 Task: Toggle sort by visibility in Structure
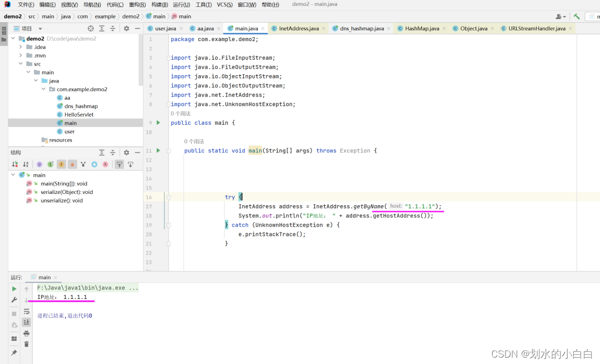(x=15, y=164)
